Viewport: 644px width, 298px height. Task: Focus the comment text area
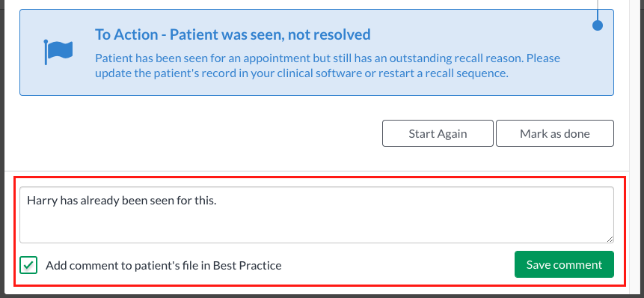coord(316,215)
